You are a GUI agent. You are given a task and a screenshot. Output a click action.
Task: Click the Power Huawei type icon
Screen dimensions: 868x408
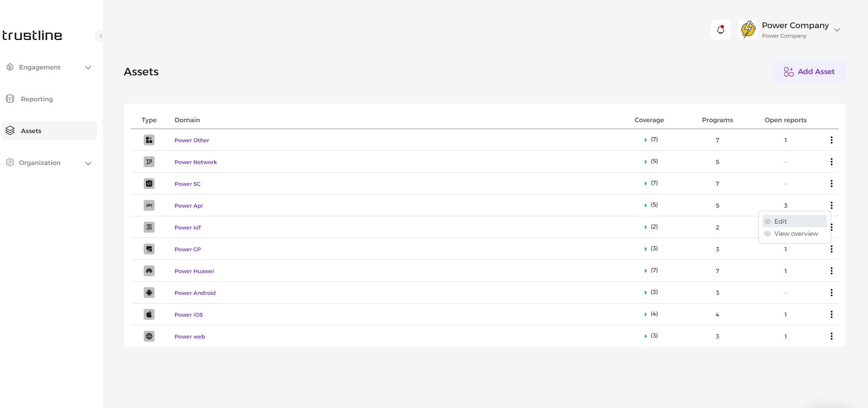coord(149,271)
